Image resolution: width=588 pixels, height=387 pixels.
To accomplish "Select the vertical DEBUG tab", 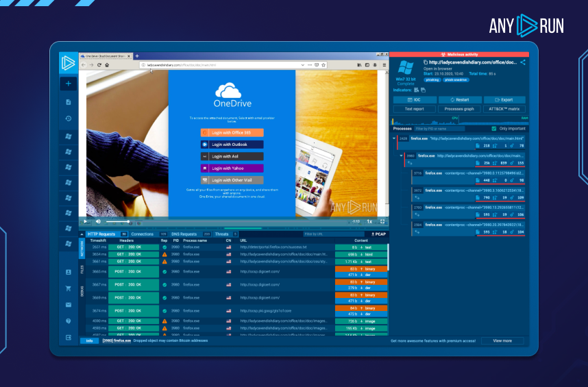I will tap(82, 292).
